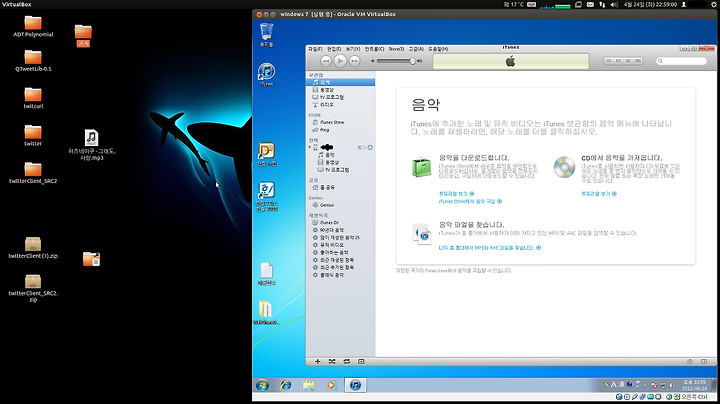Select 동영상 under the connected device
The width and height of the screenshot is (720, 404).
340,163
